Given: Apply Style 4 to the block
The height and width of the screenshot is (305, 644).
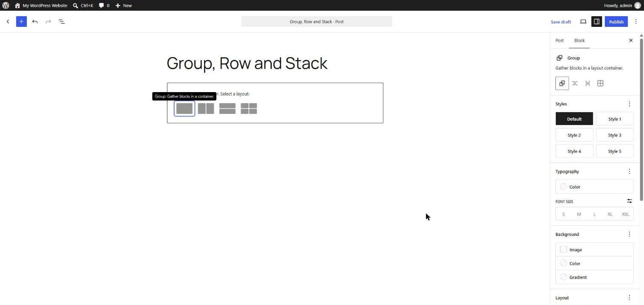Looking at the screenshot, I should pyautogui.click(x=574, y=151).
